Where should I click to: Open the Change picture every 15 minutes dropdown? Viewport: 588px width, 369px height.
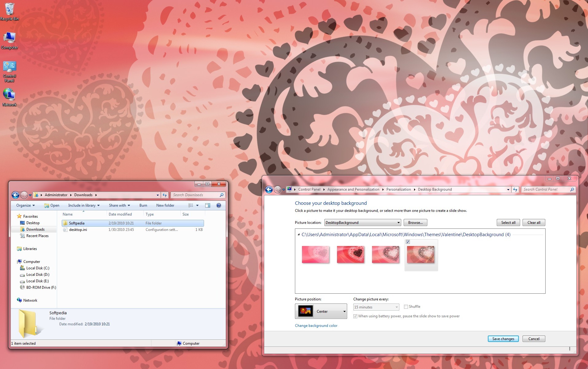pos(376,307)
